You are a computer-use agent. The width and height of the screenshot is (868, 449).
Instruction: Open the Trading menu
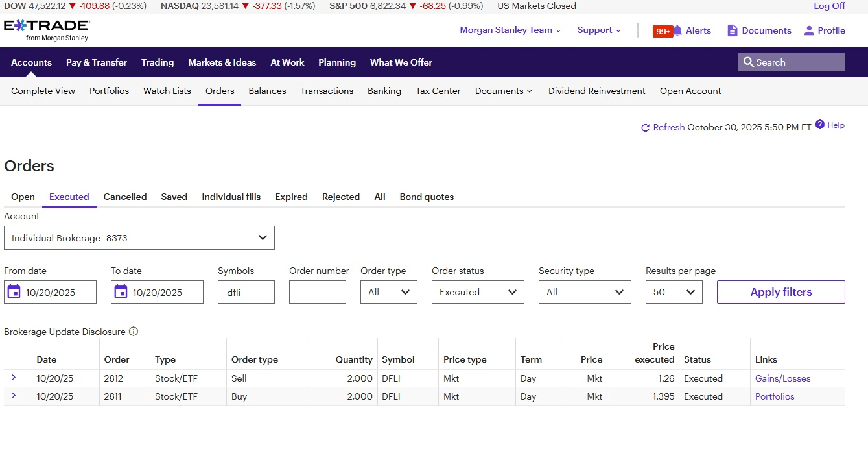click(158, 62)
